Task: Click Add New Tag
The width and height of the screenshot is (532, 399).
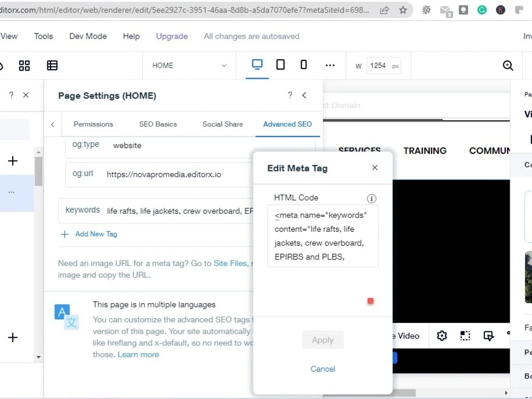Action: pos(89,234)
